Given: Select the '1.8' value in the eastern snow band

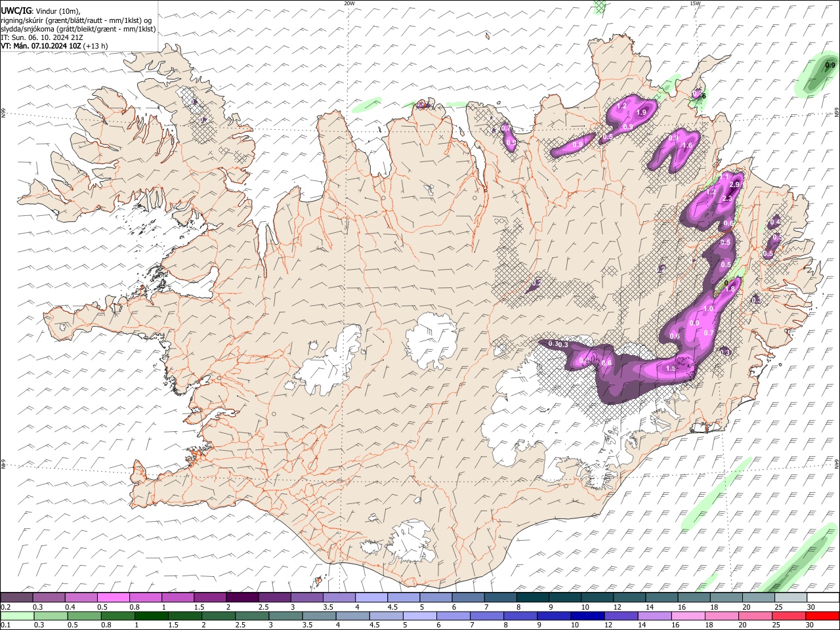Looking at the screenshot, I should [729, 289].
